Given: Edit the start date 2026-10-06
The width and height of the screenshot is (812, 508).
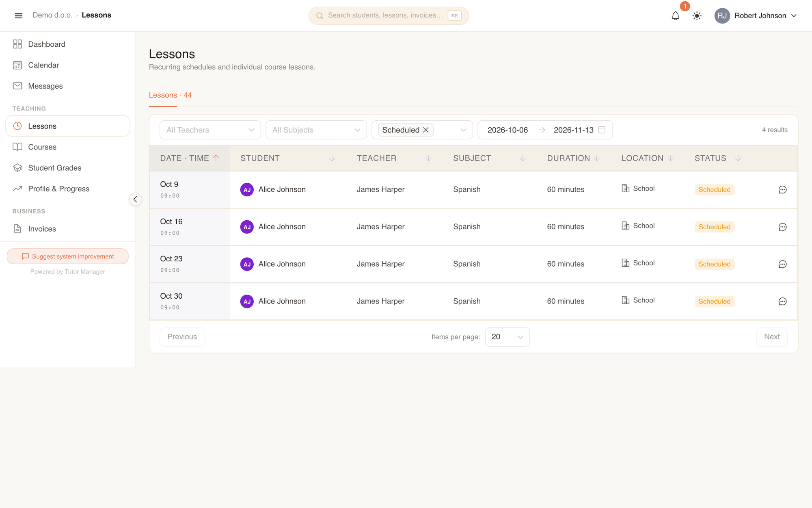Looking at the screenshot, I should click(x=508, y=130).
